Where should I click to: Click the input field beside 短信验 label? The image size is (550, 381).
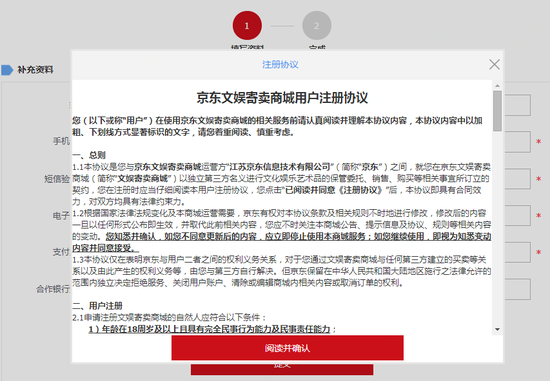(517, 179)
